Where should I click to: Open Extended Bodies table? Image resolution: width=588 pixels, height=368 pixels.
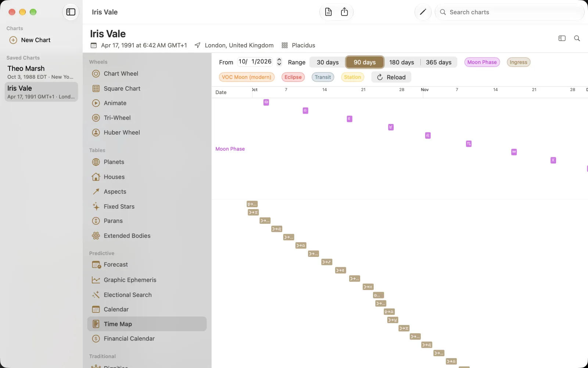pyautogui.click(x=147, y=236)
